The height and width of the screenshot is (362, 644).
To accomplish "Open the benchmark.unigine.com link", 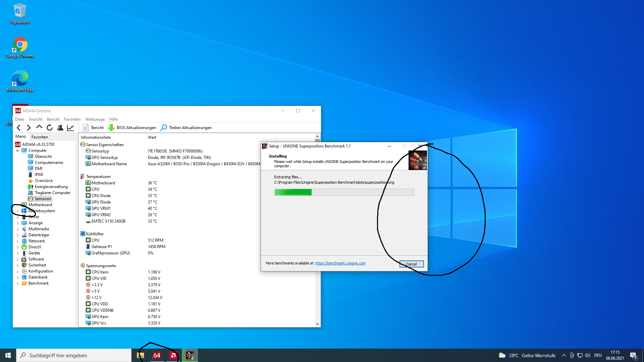I will point(340,263).
